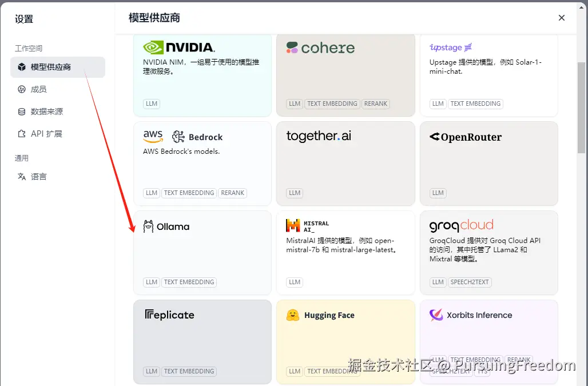Viewport: 588px width, 386px height.
Task: Click "AWS Bedrock's models." text
Action: tap(181, 152)
